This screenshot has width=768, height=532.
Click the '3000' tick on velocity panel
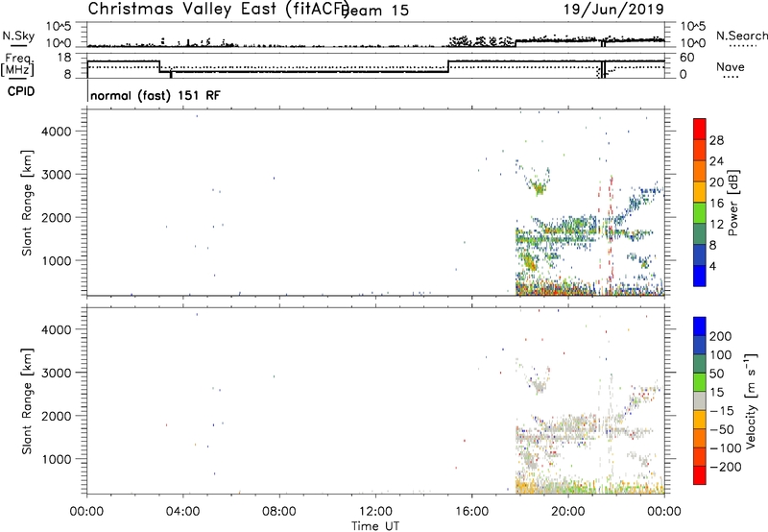click(57, 373)
